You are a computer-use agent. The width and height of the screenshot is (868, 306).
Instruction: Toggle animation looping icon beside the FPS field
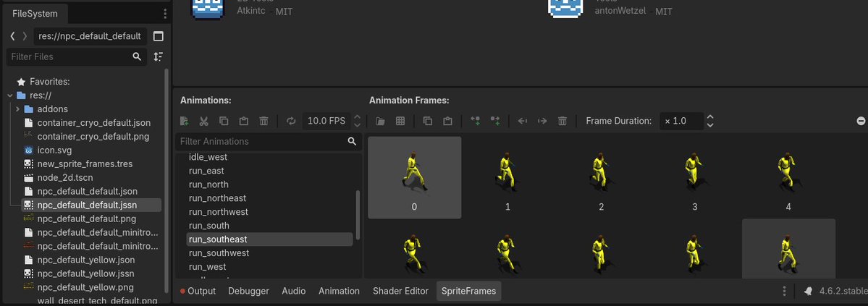291,121
